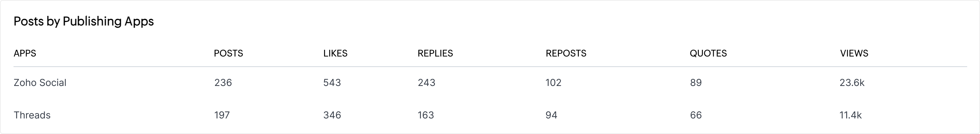Click Zoho Social views value 23.6k
Image resolution: width=980 pixels, height=134 pixels.
[x=852, y=83]
